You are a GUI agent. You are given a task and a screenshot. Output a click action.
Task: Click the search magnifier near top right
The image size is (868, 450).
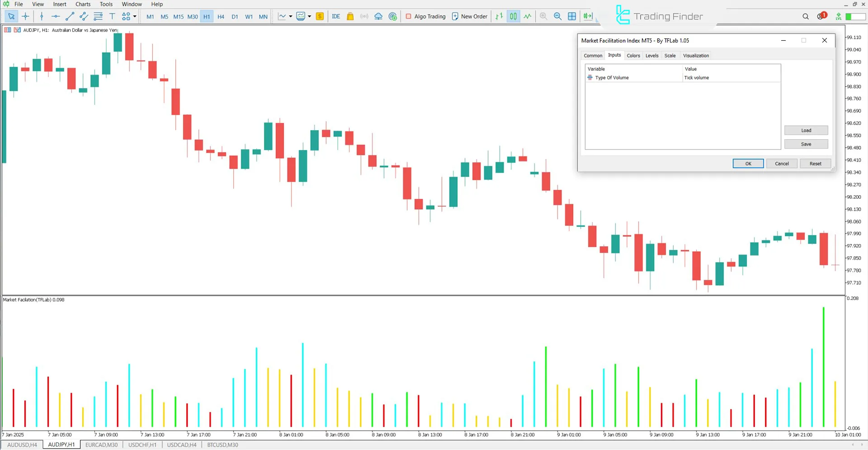806,16
